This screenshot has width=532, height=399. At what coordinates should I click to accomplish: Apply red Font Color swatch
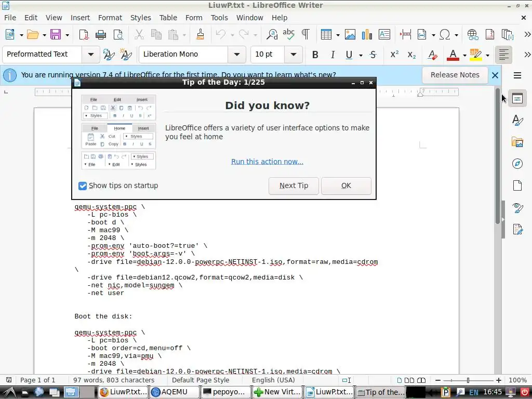click(x=453, y=55)
